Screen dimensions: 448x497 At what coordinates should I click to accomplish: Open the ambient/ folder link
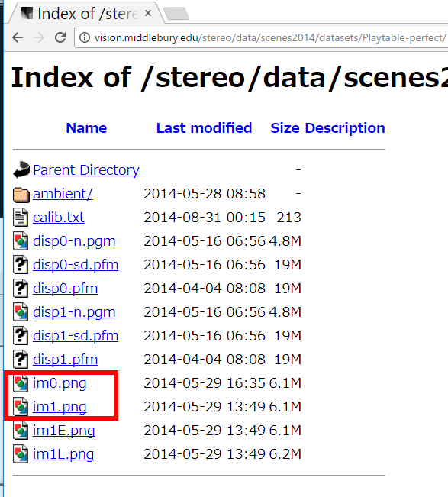click(63, 194)
